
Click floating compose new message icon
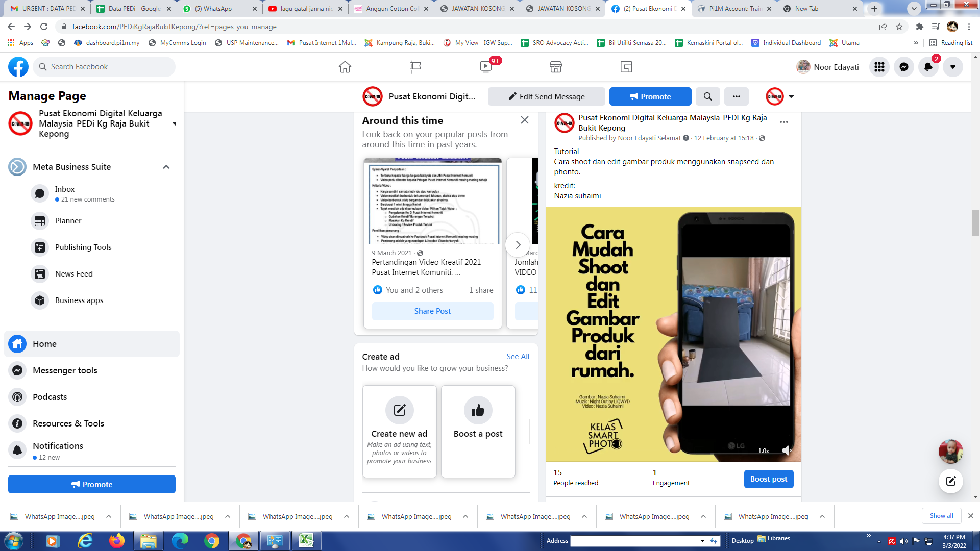[950, 481]
